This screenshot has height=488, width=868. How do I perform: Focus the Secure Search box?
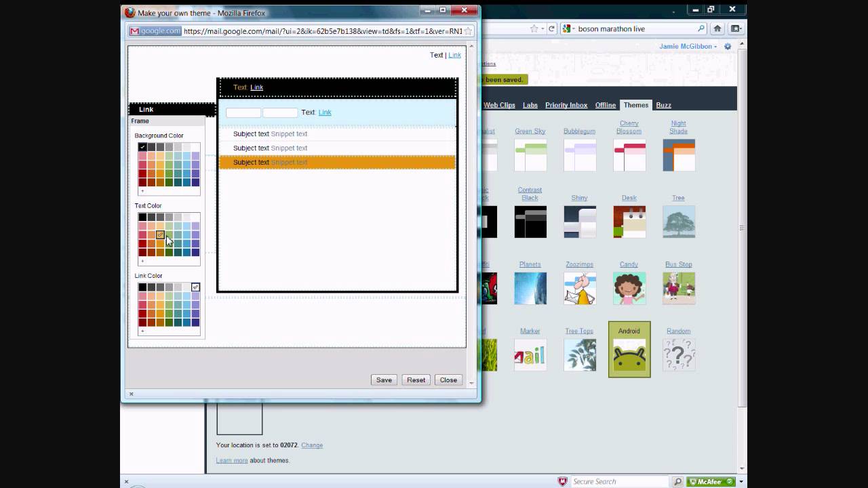tap(620, 481)
